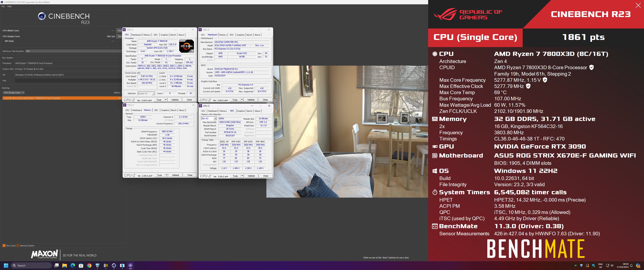644x270 pixels.
Task: Click the GPU icon in BenchMate panel
Action: pos(435,146)
